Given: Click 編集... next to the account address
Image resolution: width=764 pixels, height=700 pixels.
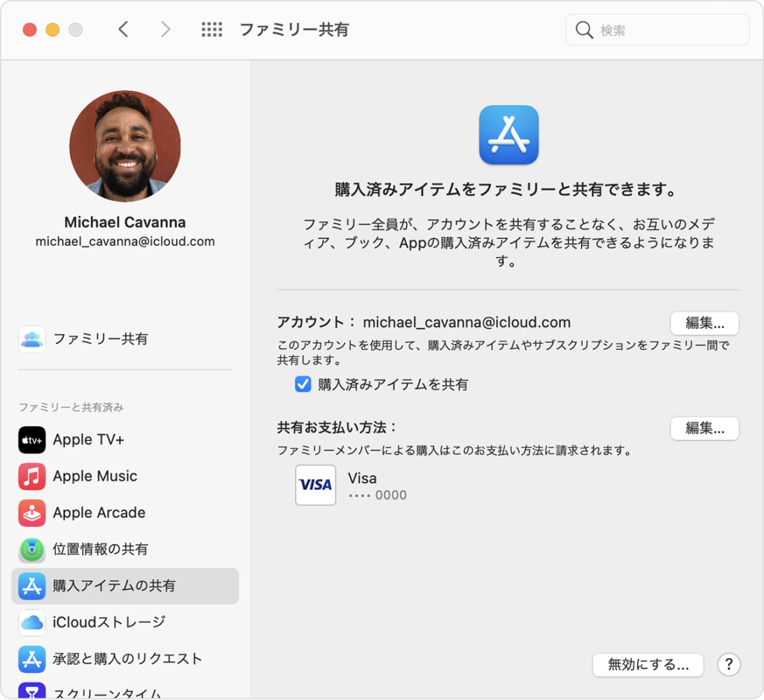Looking at the screenshot, I should click(704, 323).
